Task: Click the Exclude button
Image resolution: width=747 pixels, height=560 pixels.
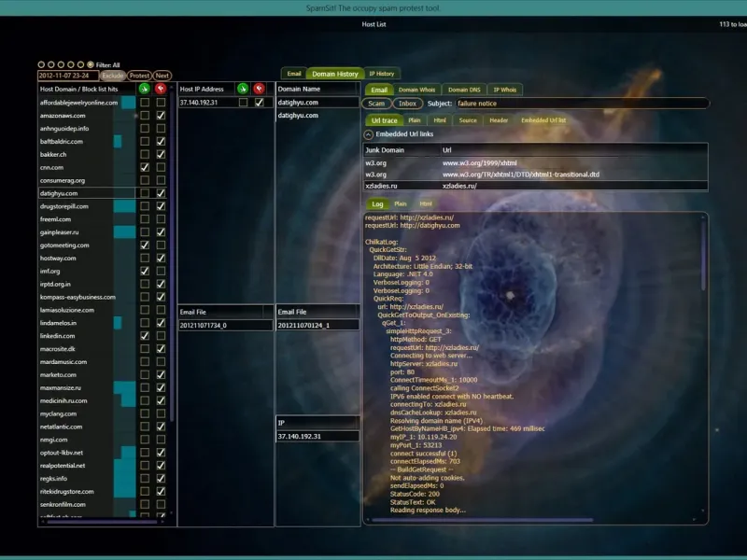Action: pos(113,76)
